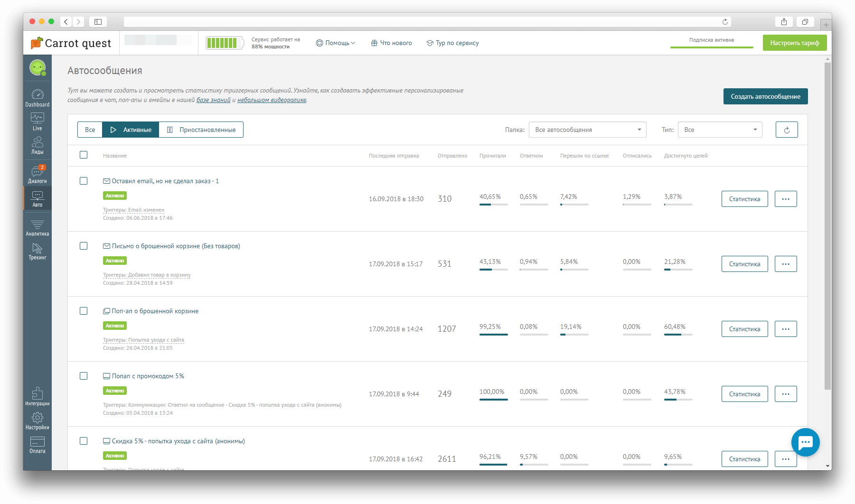Refresh the auto-messages list
This screenshot has width=855, height=504.
point(787,130)
